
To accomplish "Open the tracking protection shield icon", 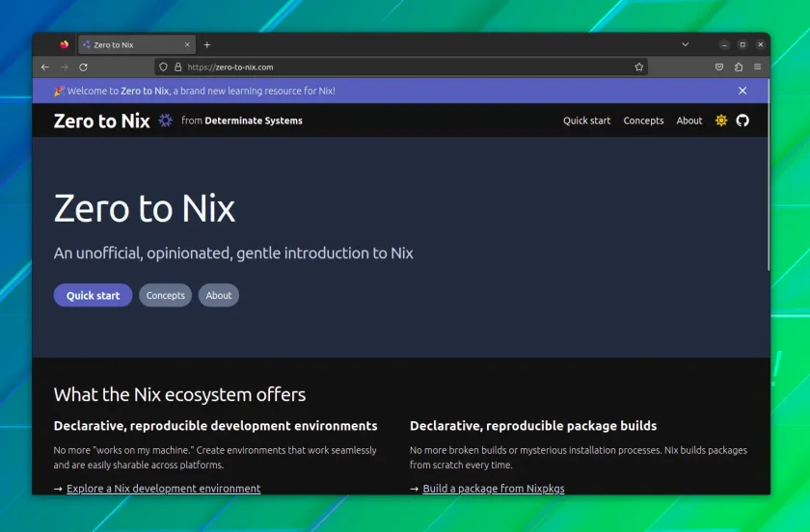I will [163, 67].
